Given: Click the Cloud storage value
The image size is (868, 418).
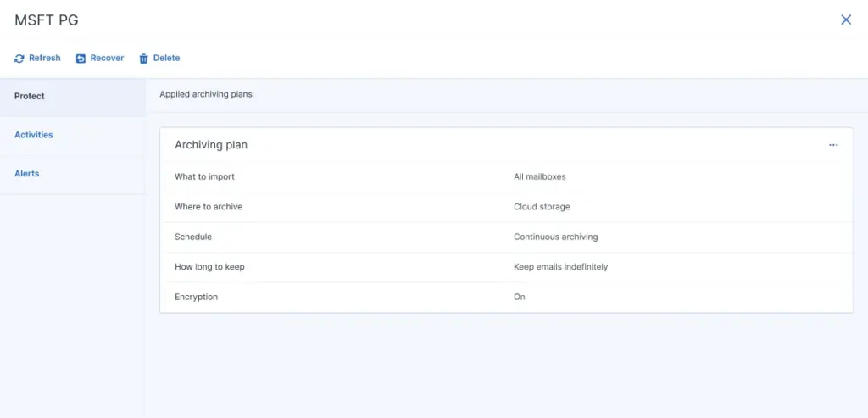Looking at the screenshot, I should 542,207.
